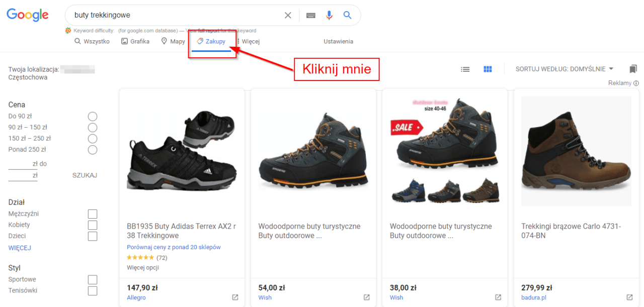The height and width of the screenshot is (307, 644).
Task: Check the Kobiety department box
Action: pos(93,225)
